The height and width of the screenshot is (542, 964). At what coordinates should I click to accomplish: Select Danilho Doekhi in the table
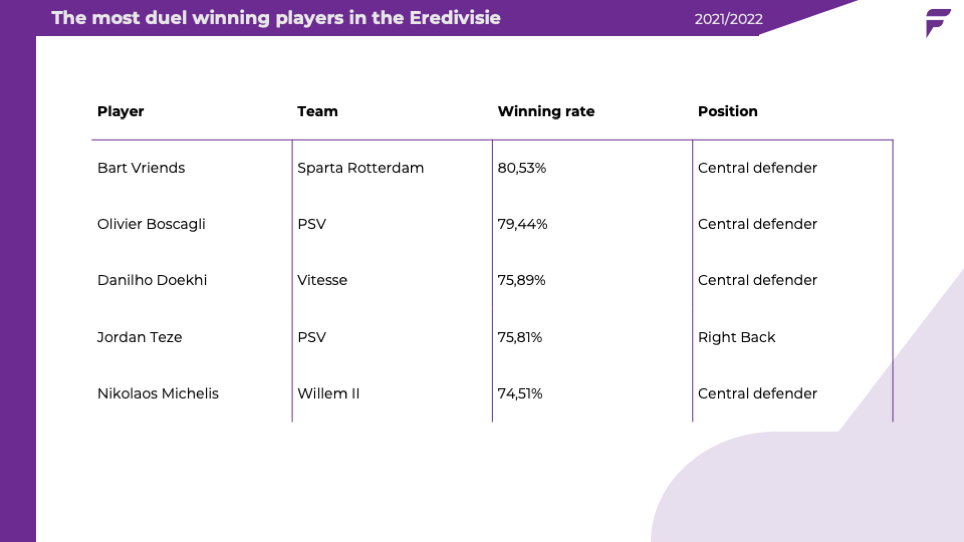click(152, 280)
